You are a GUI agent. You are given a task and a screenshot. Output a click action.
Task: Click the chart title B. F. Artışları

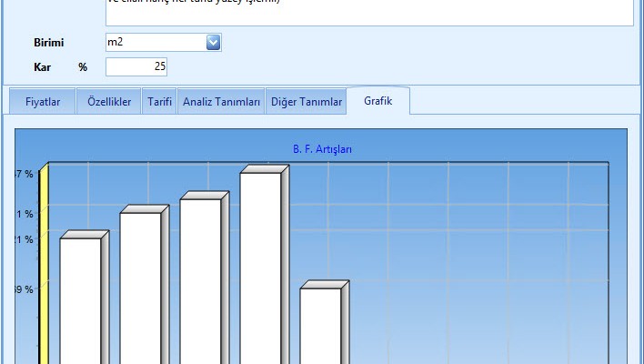point(322,148)
